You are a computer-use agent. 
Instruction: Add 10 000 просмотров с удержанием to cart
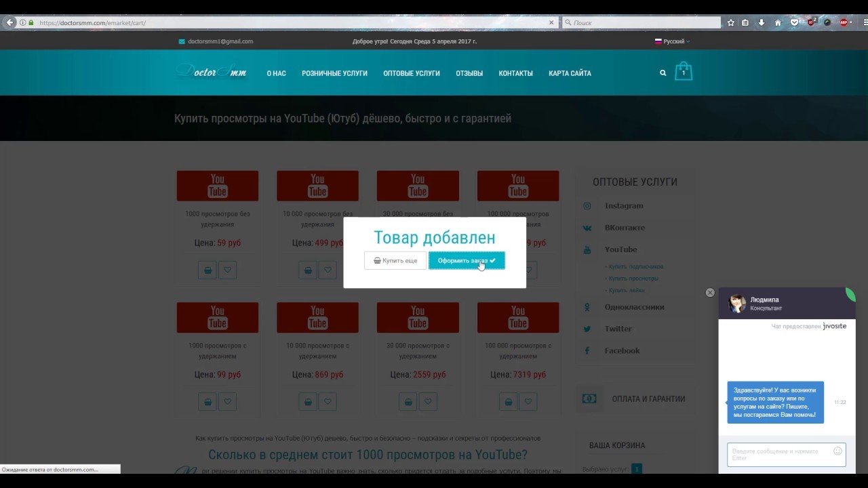(x=308, y=401)
